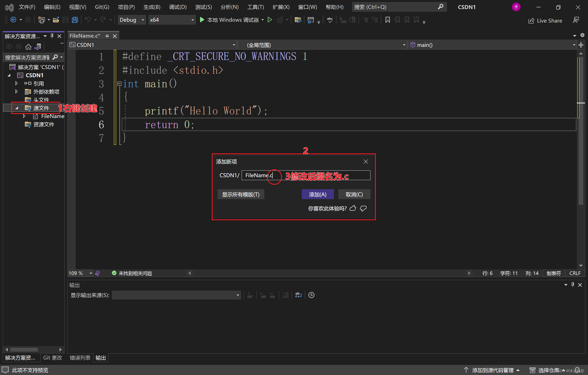Toggle pin on Solution Explorer panel
This screenshot has height=375, width=588.
[52, 36]
